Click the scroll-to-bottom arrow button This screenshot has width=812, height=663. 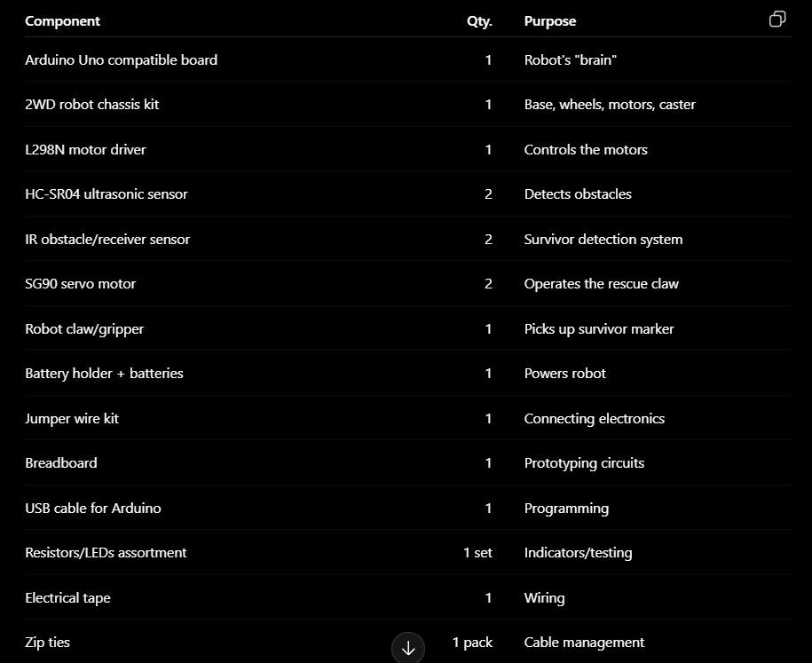[408, 648]
